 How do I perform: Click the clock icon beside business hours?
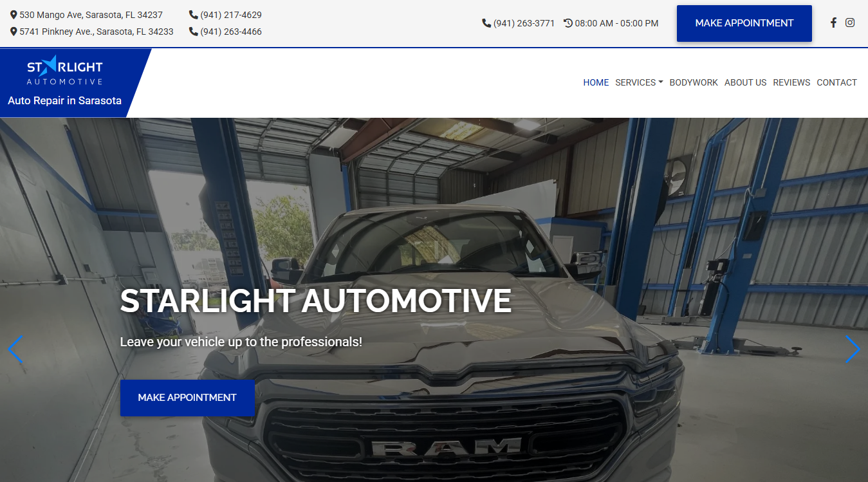568,23
